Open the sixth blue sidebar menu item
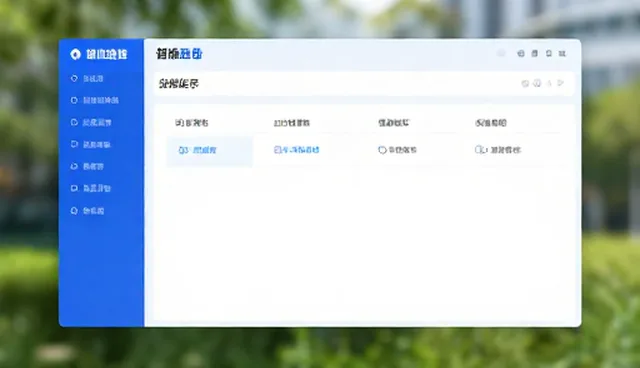Screen dimensions: 640x368 pyautogui.click(x=91, y=188)
